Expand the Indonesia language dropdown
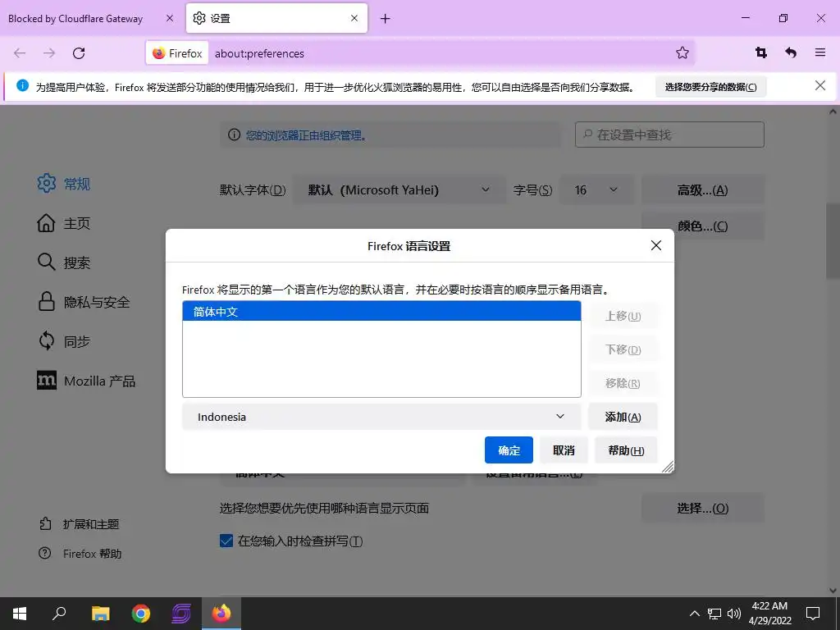 (x=381, y=417)
